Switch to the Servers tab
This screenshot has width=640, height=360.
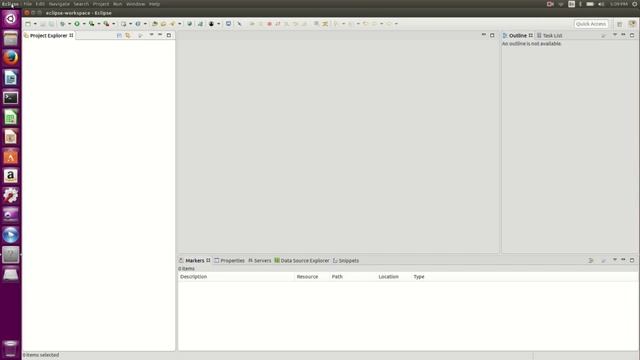pyautogui.click(x=260, y=260)
